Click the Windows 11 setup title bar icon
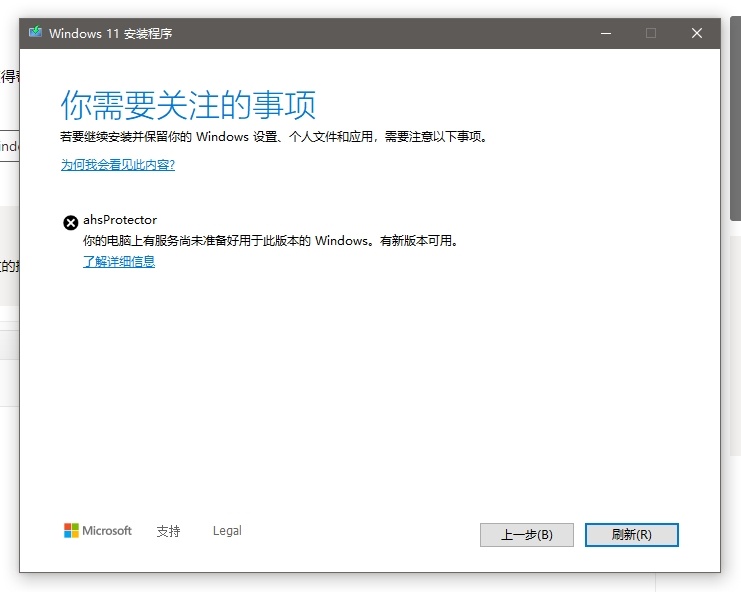The image size is (741, 592). pos(35,33)
